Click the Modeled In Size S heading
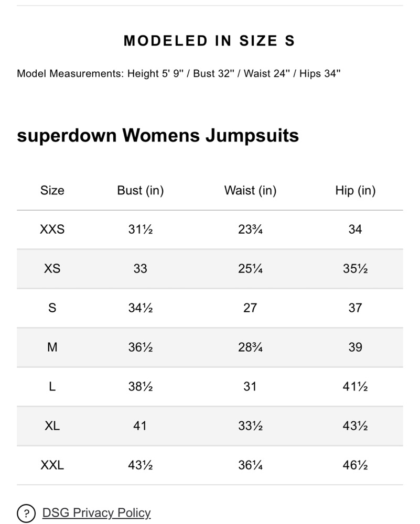The height and width of the screenshot is (524, 420). [209, 41]
